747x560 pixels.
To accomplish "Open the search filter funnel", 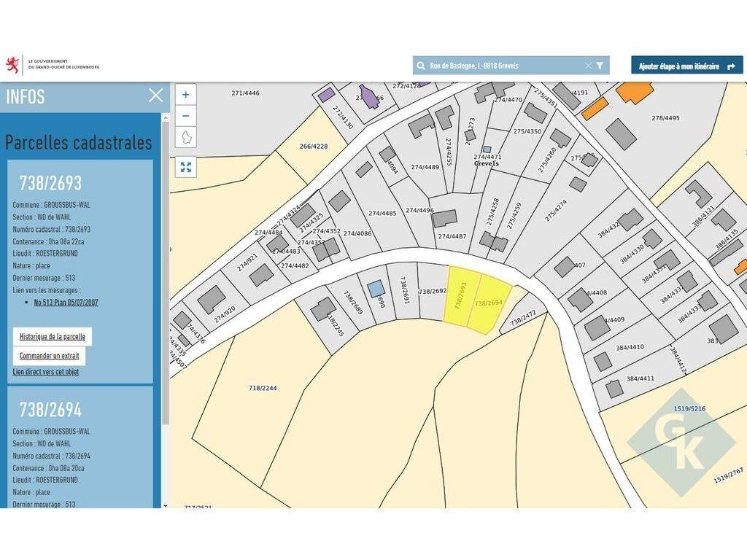I will point(600,66).
